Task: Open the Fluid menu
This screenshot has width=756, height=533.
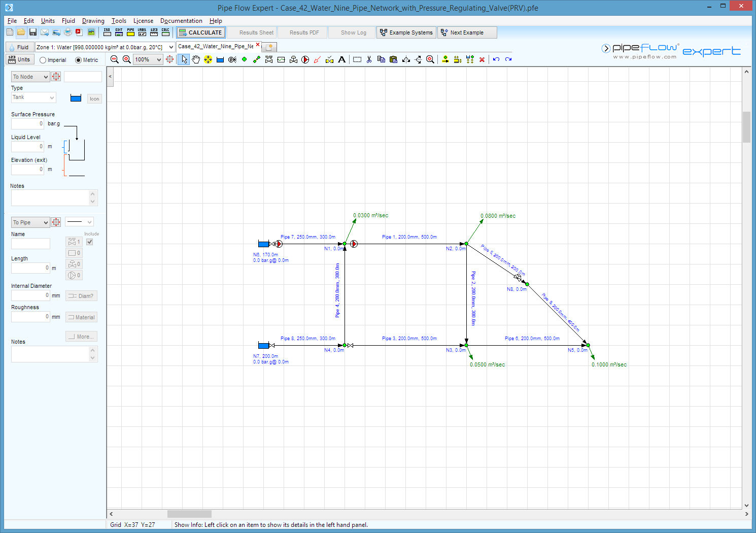Action: point(68,21)
